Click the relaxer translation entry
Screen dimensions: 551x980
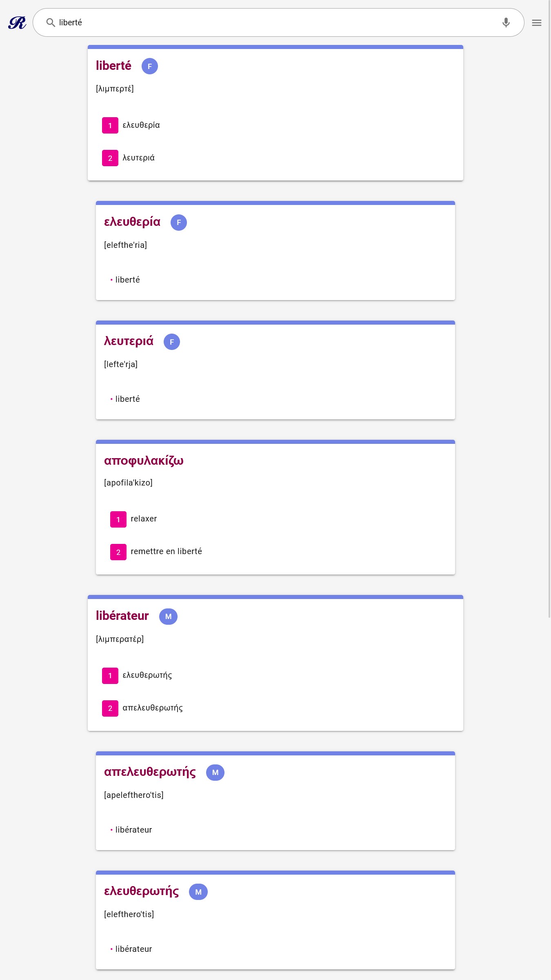(144, 519)
